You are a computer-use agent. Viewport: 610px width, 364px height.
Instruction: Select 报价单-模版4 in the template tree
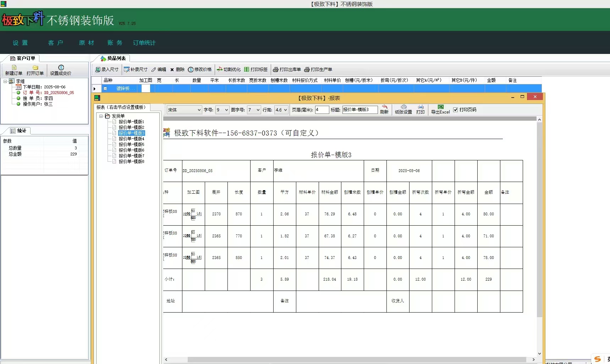pyautogui.click(x=131, y=139)
